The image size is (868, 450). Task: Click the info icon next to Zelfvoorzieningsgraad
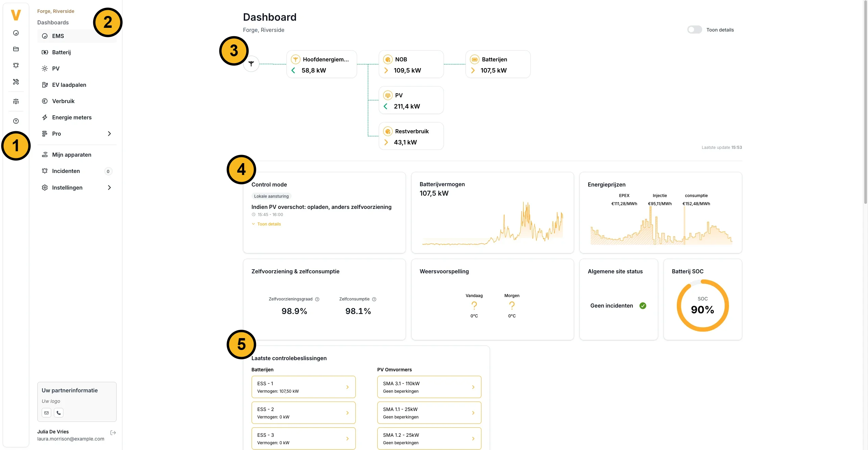[x=317, y=299]
